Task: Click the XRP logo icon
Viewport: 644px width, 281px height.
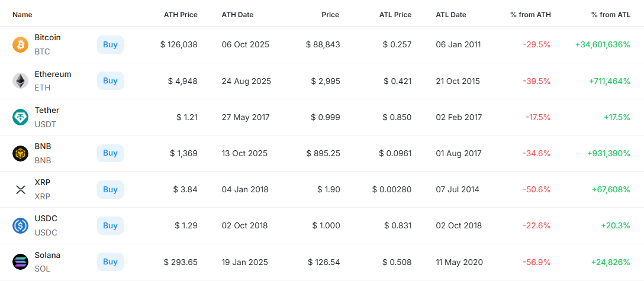Action: tap(21, 189)
